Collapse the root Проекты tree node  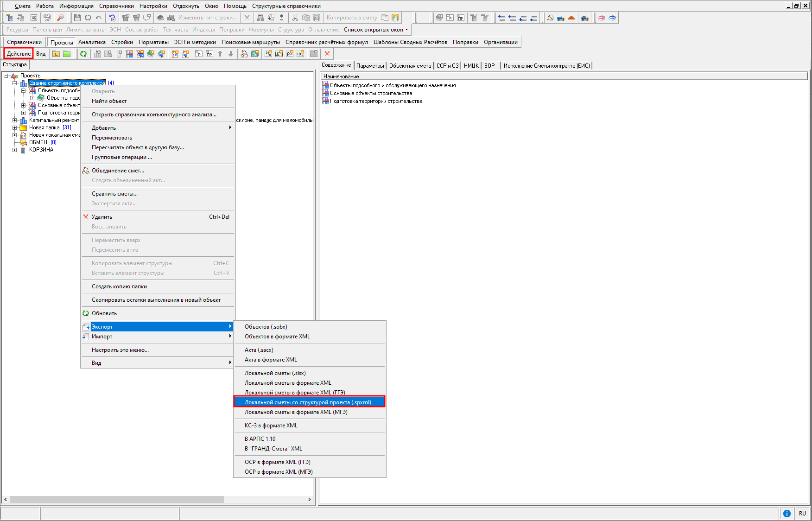6,76
